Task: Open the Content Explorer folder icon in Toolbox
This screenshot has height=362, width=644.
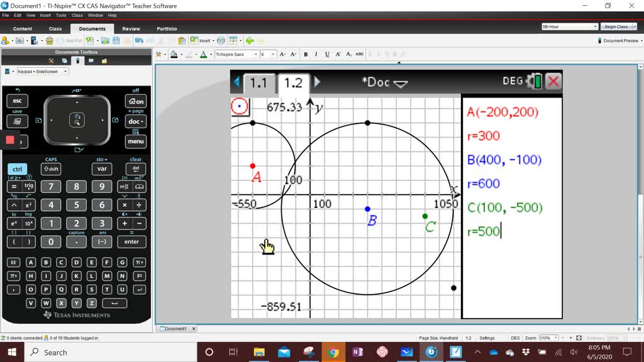Action: (104, 61)
